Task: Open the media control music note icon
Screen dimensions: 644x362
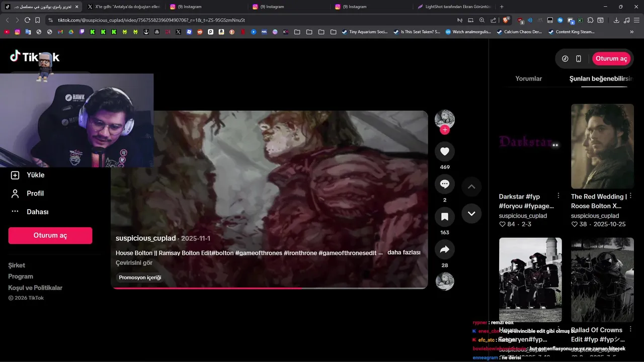Action: click(626, 20)
